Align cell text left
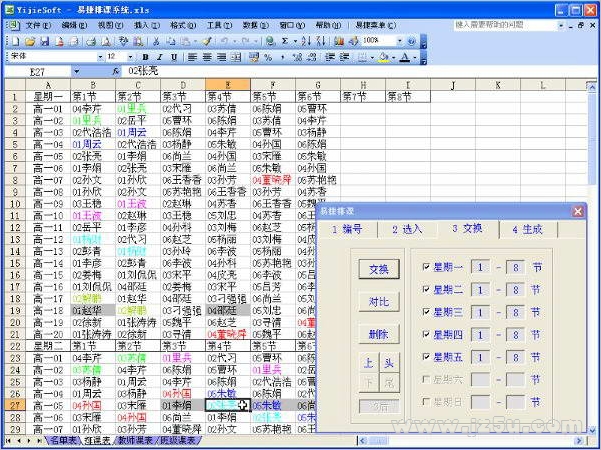 (192, 57)
